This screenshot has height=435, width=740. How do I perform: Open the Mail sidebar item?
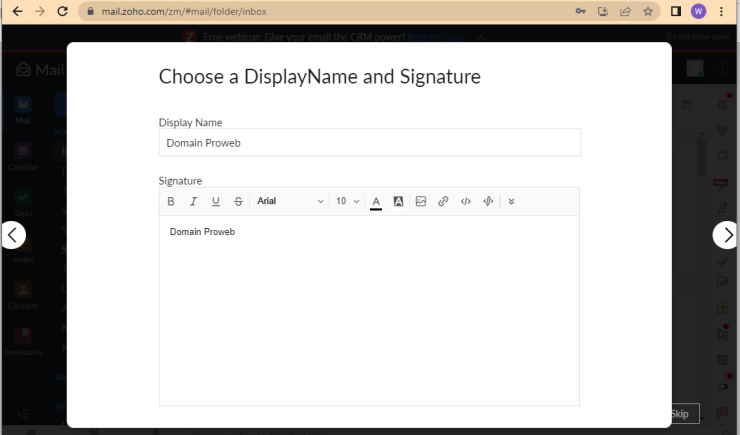pos(23,111)
